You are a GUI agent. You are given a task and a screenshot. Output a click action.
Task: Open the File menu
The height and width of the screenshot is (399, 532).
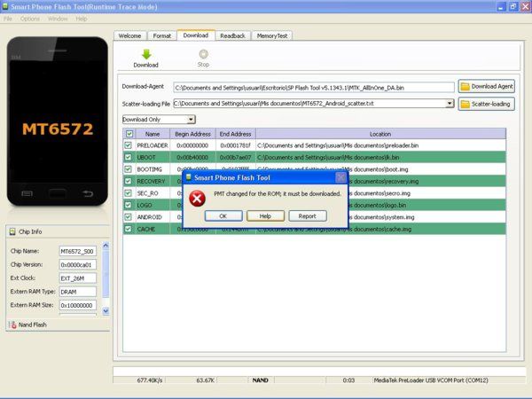(8, 19)
